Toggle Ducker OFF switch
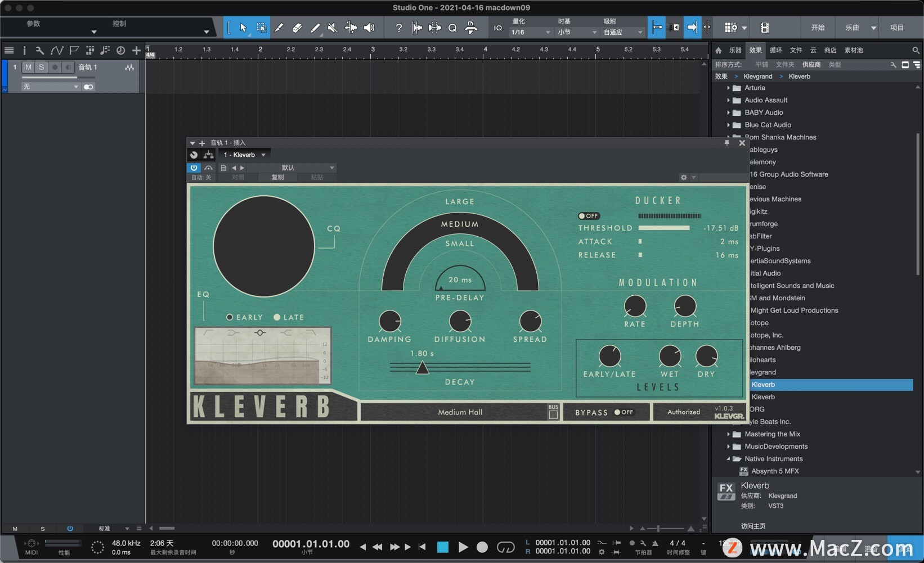Image resolution: width=924 pixels, height=563 pixels. coord(589,216)
